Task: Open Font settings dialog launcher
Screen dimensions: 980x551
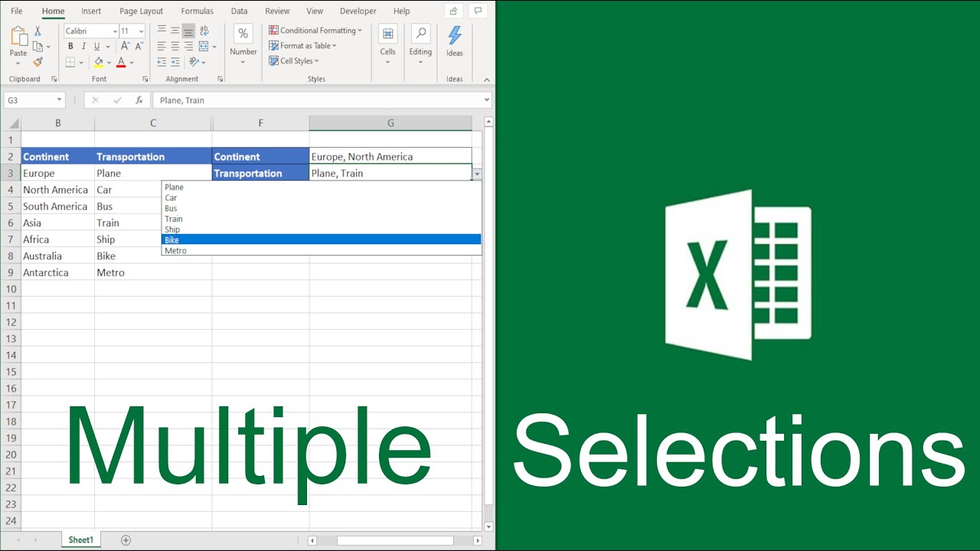Action: coord(145,79)
